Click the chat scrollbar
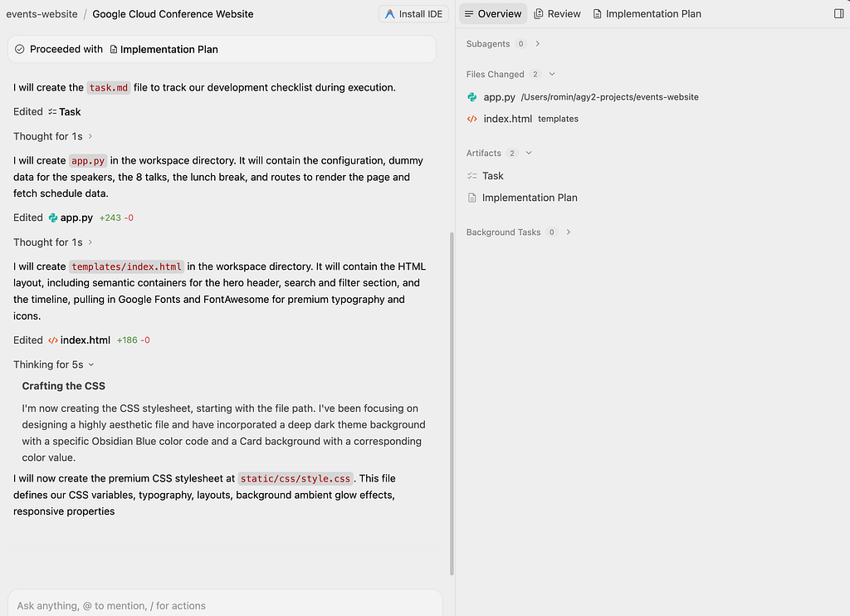850x616 pixels. pyautogui.click(x=452, y=403)
